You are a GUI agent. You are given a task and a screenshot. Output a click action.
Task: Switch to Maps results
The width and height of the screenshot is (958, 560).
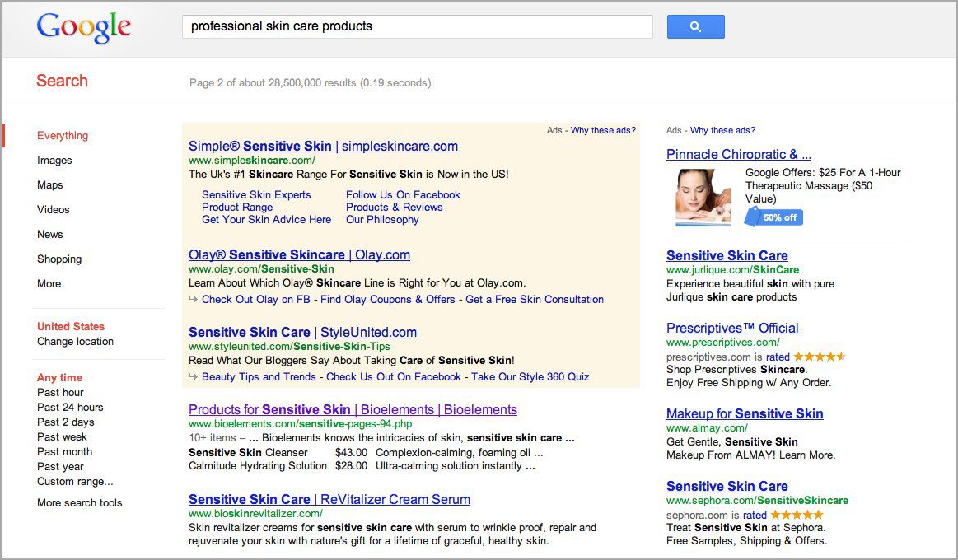click(x=50, y=185)
